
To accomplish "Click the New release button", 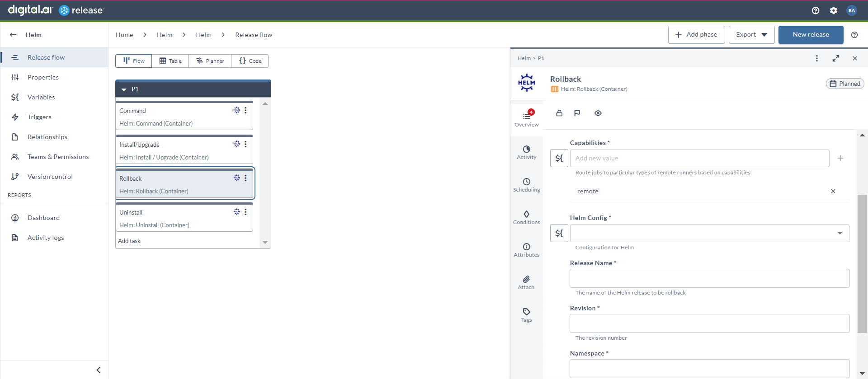I will pos(811,35).
